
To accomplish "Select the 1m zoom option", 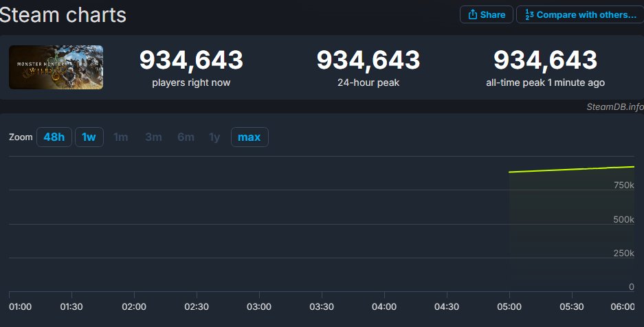I will (x=121, y=137).
